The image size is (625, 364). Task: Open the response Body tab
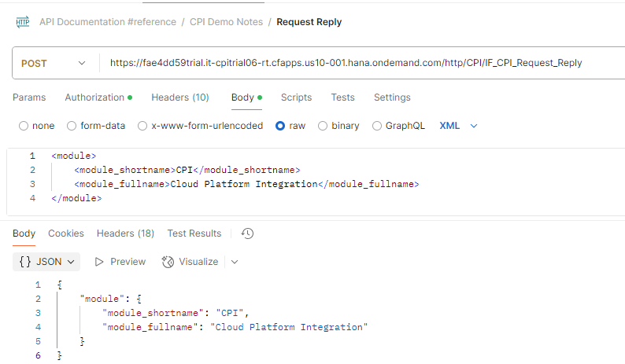coord(24,233)
